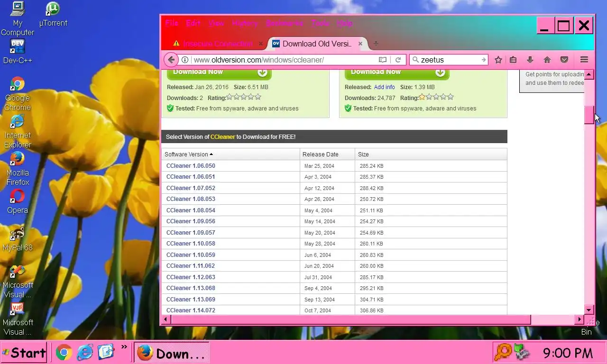Open a new tab with plus icon

(376, 44)
